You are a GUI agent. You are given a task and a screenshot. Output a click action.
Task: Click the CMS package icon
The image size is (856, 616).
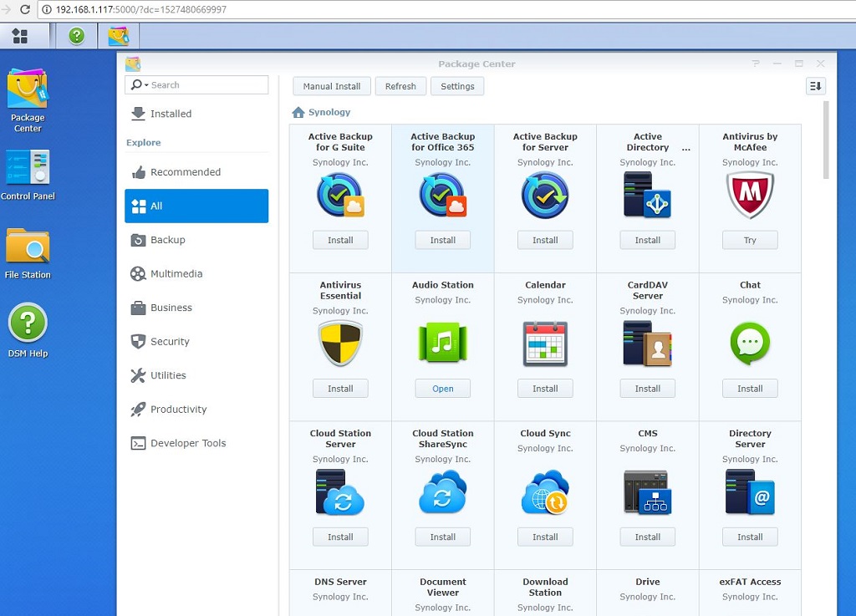tap(648, 492)
